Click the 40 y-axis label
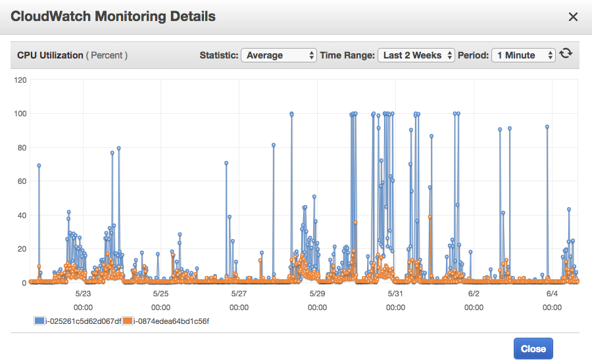Viewport: 592px width, 364px height. tap(22, 216)
